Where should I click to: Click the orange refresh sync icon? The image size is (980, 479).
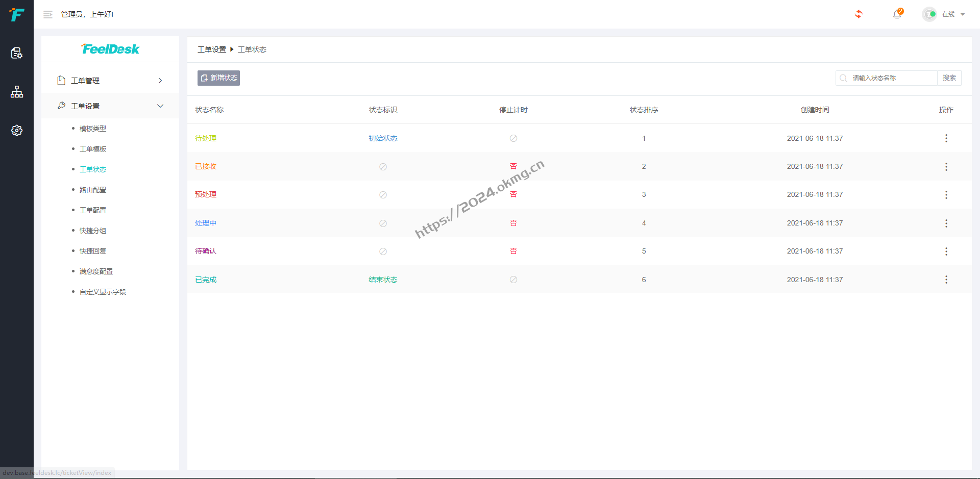tap(859, 14)
